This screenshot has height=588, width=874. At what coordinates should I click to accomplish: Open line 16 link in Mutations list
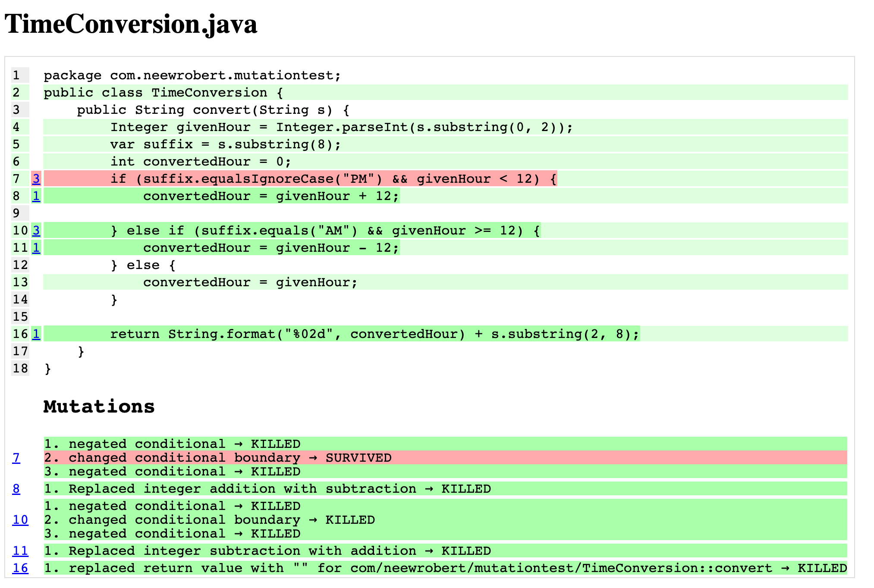point(20,568)
